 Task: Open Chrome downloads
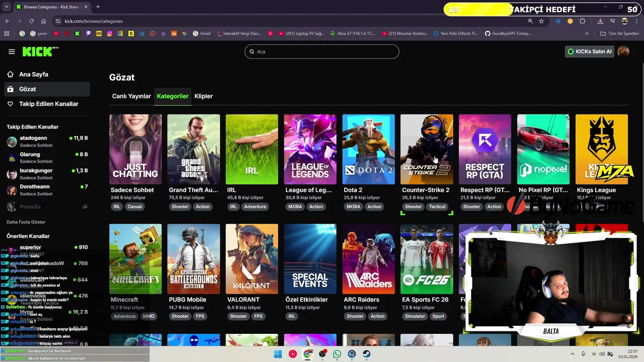pos(600,21)
